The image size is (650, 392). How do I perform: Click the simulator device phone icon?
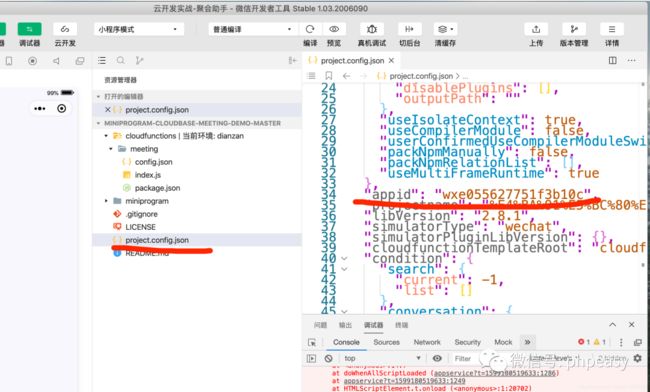tap(9, 61)
